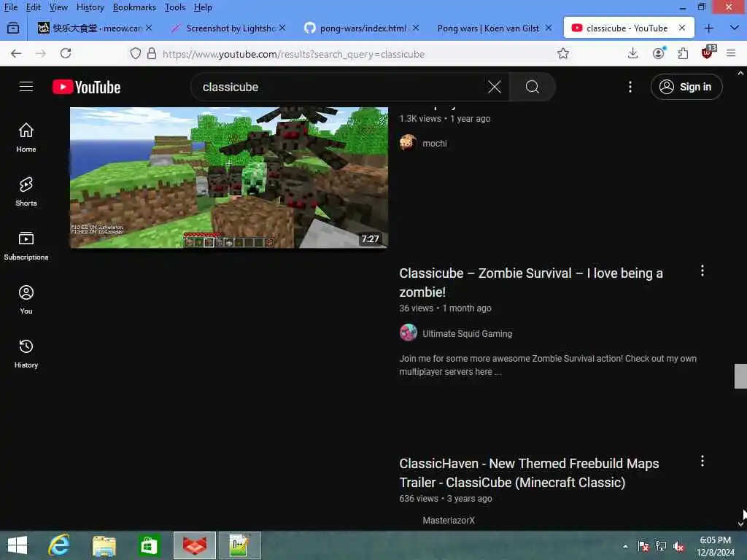The image size is (747, 560).
Task: Open browser downloads panel
Action: click(x=632, y=53)
